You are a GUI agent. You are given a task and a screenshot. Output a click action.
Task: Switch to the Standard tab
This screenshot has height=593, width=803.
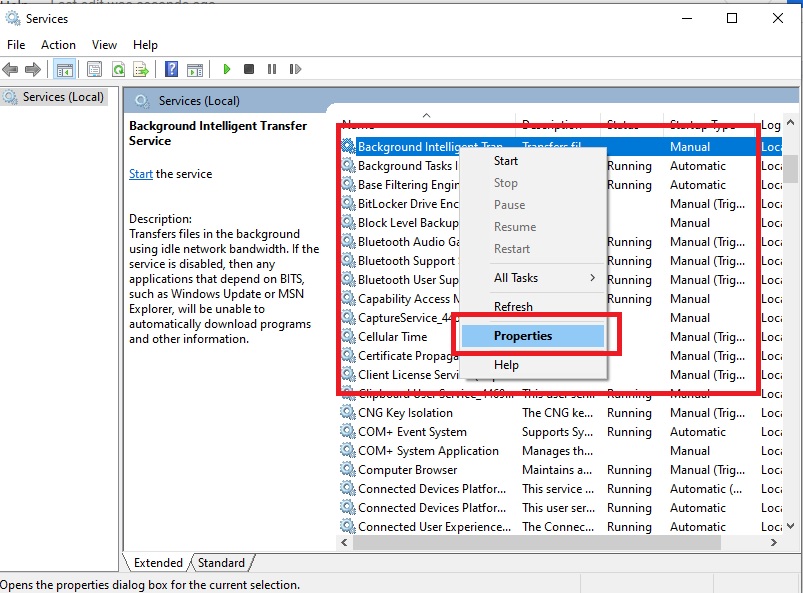click(x=221, y=563)
